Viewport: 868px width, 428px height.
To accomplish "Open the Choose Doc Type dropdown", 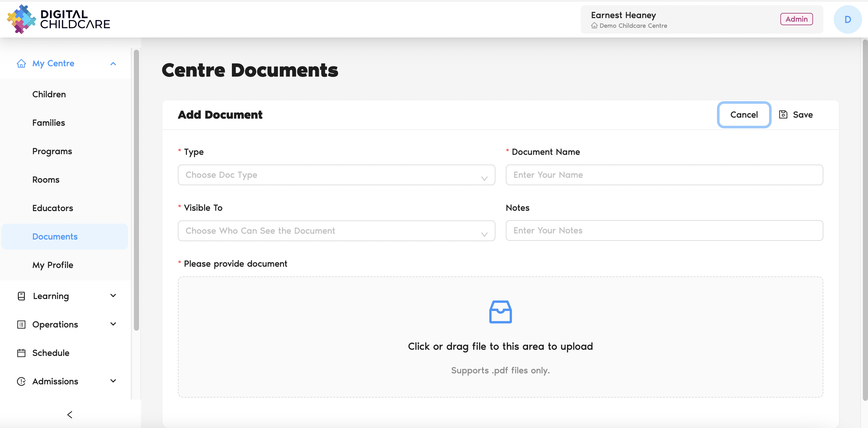I will coord(336,175).
